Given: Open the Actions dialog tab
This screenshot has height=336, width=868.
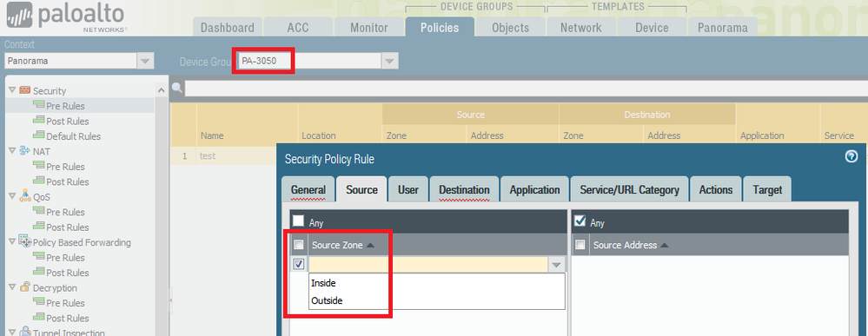Looking at the screenshot, I should pos(716,189).
